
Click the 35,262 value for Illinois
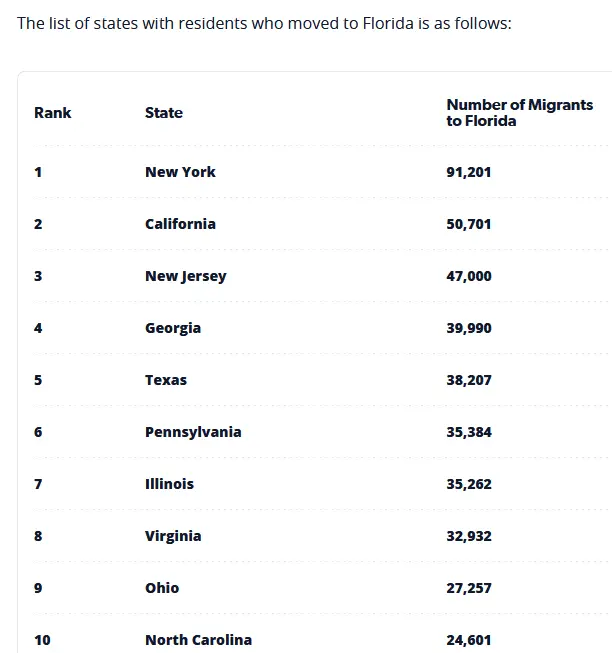[469, 484]
